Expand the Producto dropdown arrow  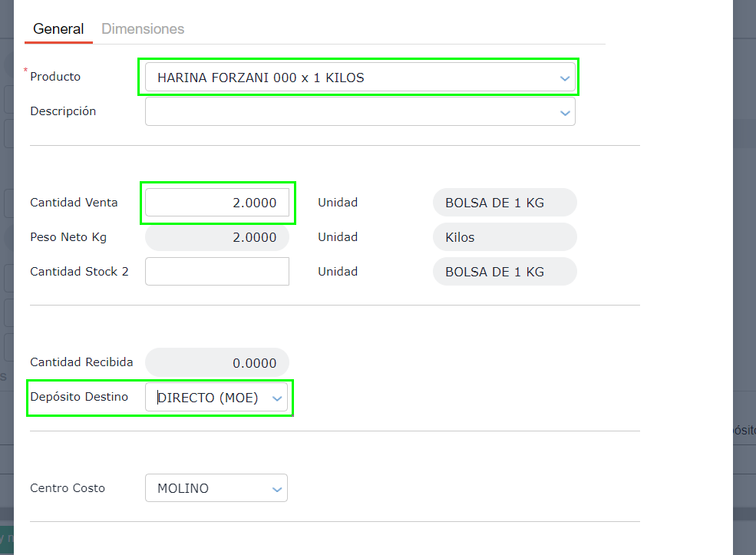[565, 78]
